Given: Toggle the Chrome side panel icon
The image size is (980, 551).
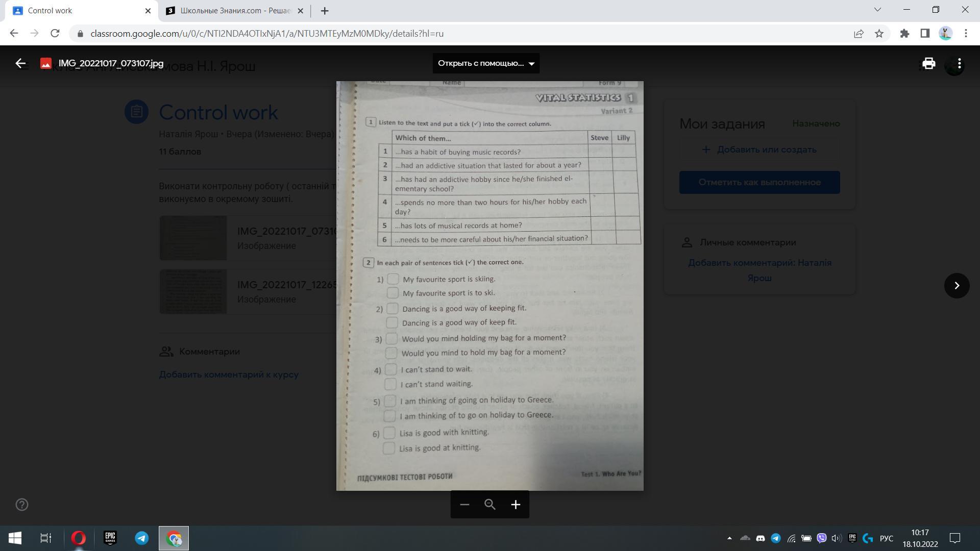Looking at the screenshot, I should 925,34.
